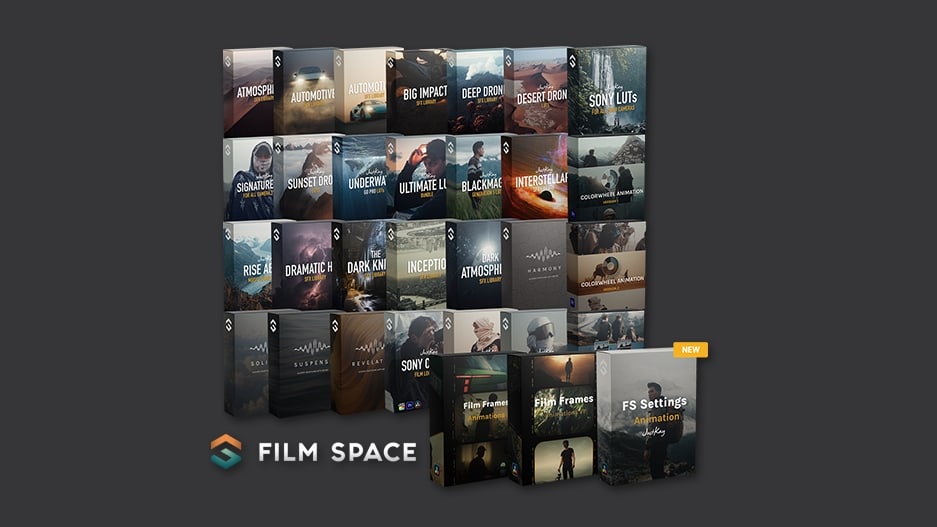
Task: Open the Big Impact SFX Library box
Action: point(419,91)
